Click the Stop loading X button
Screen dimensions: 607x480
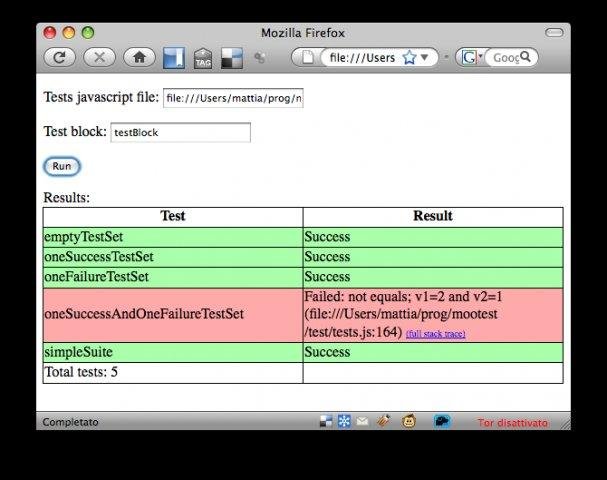point(99,58)
